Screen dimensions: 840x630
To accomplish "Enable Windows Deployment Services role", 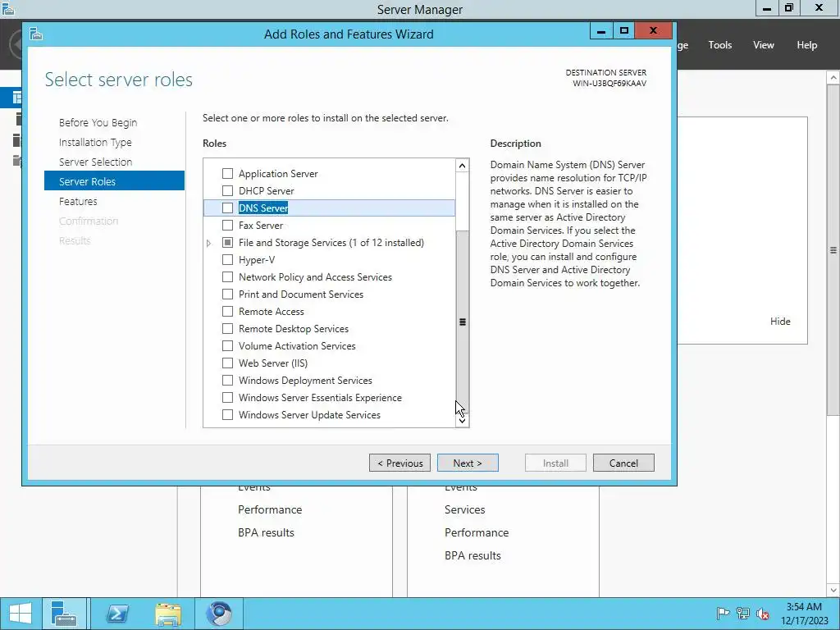I will pos(228,381).
